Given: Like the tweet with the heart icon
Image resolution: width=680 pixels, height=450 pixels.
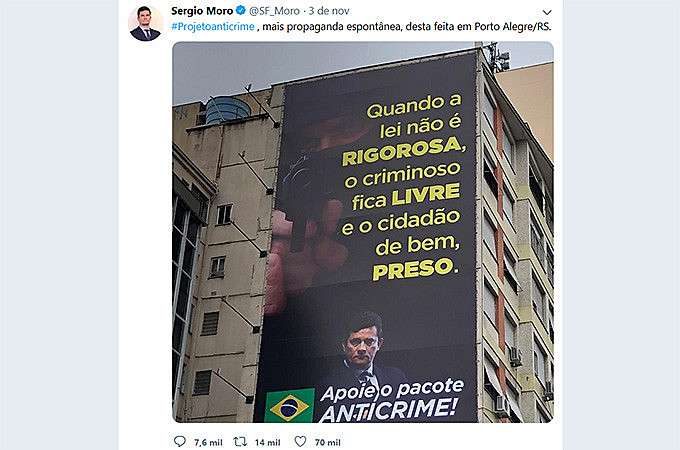Looking at the screenshot, I should (x=300, y=441).
